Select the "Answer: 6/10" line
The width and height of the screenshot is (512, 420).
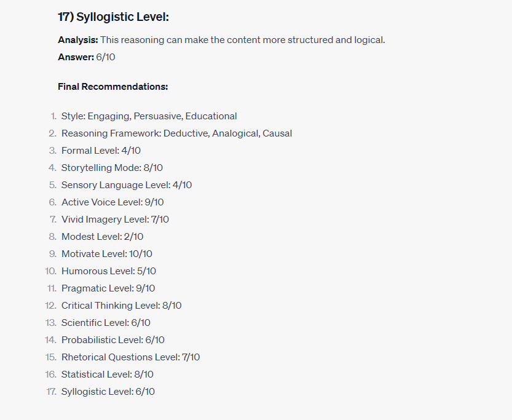pyautogui.click(x=87, y=57)
